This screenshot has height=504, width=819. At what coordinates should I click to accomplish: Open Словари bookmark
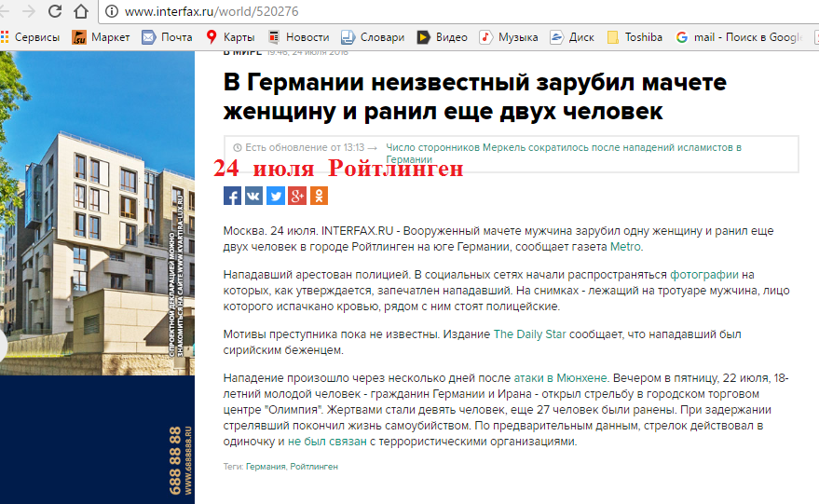373,37
